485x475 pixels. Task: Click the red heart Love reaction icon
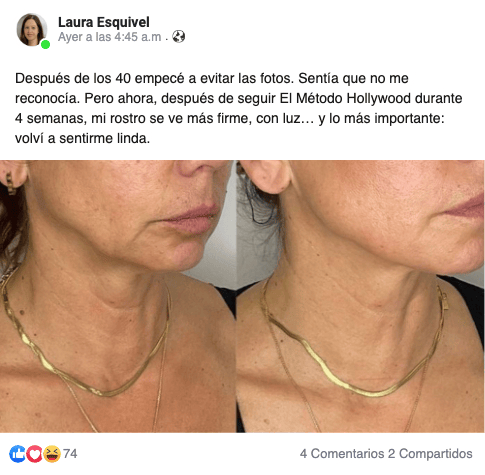pos(34,454)
